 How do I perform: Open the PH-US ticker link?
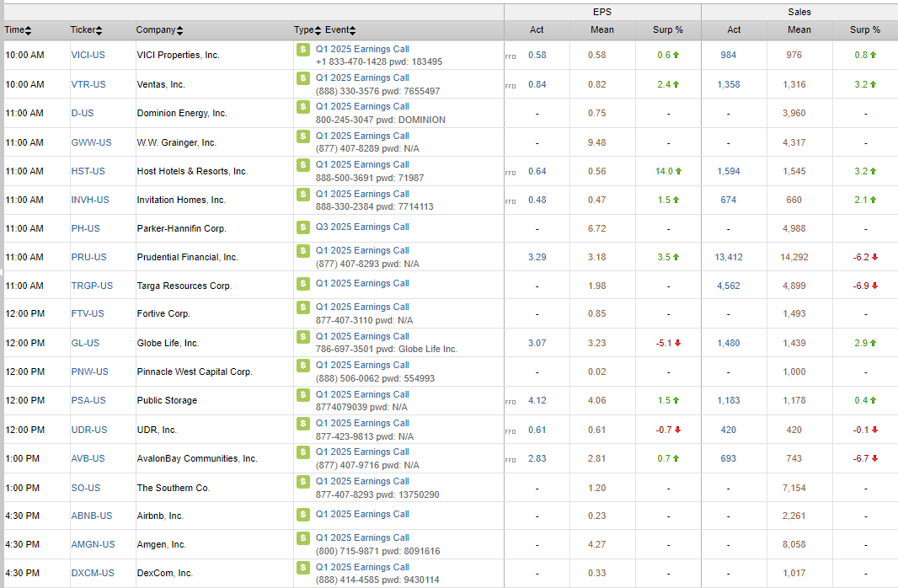(x=85, y=228)
